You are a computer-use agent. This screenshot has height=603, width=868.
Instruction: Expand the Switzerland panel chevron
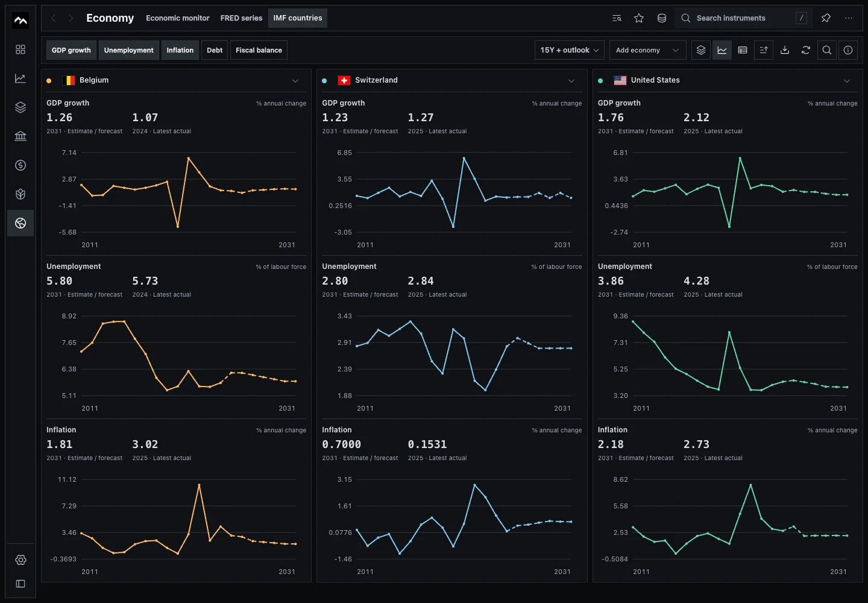571,81
